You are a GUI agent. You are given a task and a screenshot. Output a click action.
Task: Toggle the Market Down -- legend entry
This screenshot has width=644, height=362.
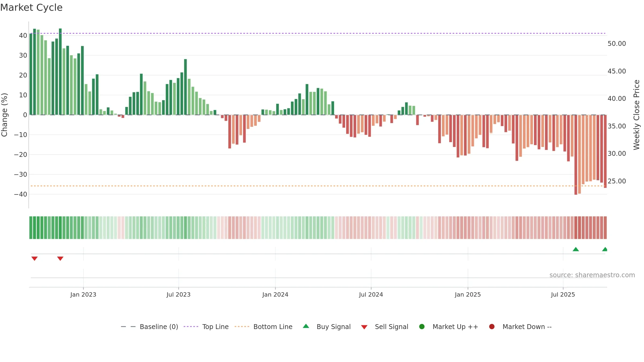pyautogui.click(x=520, y=327)
